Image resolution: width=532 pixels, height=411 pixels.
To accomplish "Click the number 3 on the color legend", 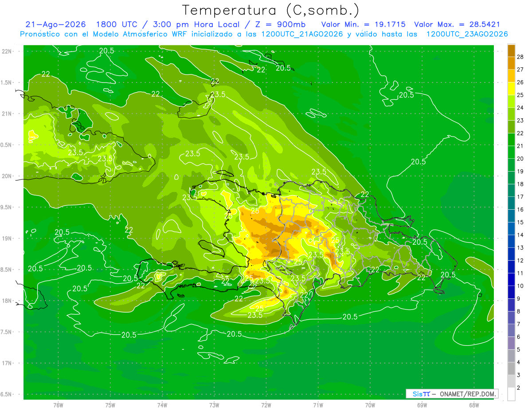I will (518, 375).
